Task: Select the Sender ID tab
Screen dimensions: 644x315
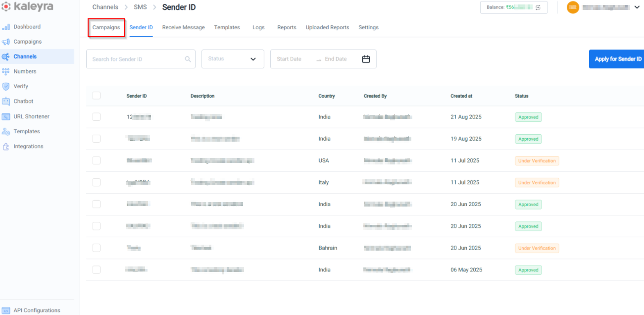Action: pyautogui.click(x=141, y=27)
